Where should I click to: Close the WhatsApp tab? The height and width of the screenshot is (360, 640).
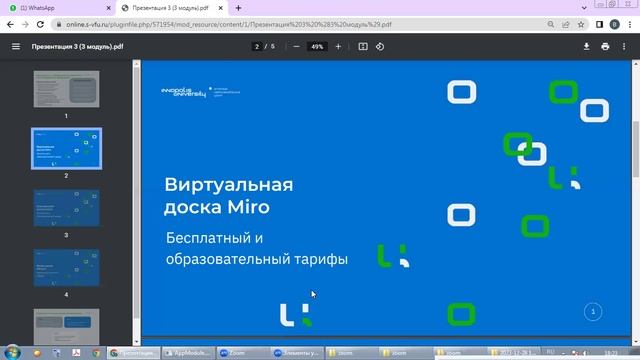coord(109,8)
